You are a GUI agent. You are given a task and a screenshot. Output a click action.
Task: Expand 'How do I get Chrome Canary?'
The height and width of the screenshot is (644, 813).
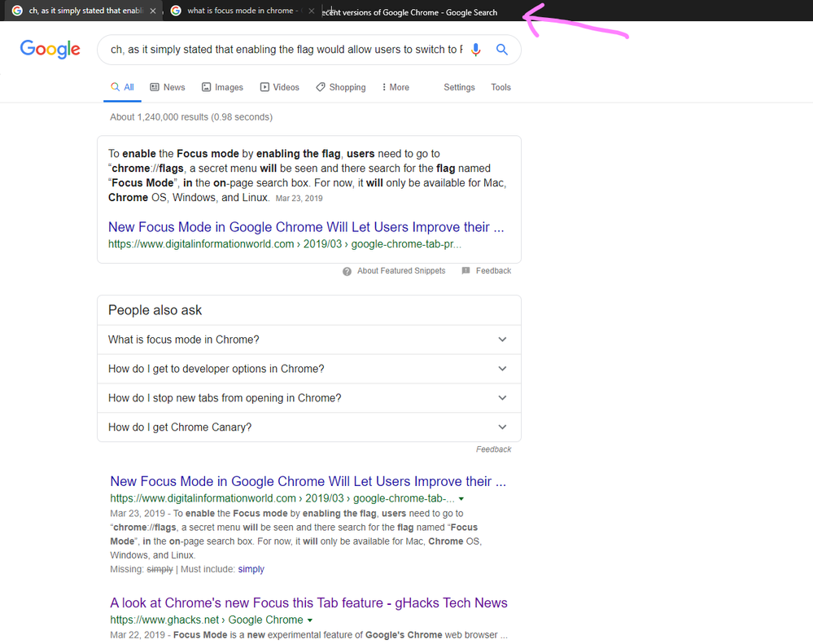coord(503,427)
